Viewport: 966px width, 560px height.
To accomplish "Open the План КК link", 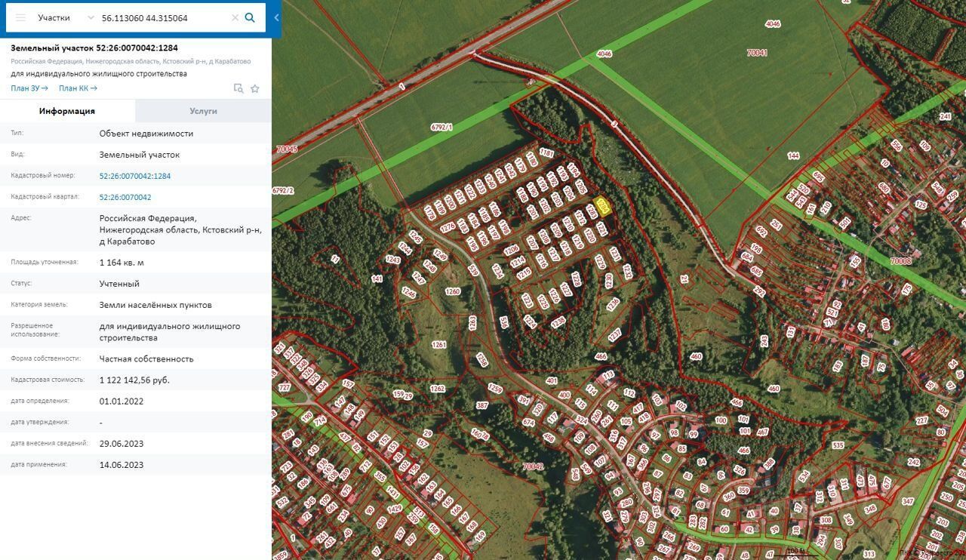I will pyautogui.click(x=78, y=88).
